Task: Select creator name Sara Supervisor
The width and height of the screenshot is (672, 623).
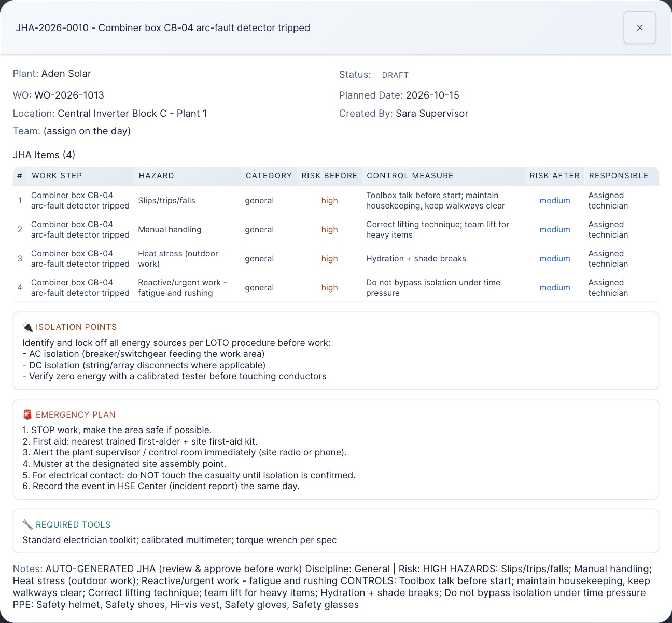Action: click(x=432, y=114)
